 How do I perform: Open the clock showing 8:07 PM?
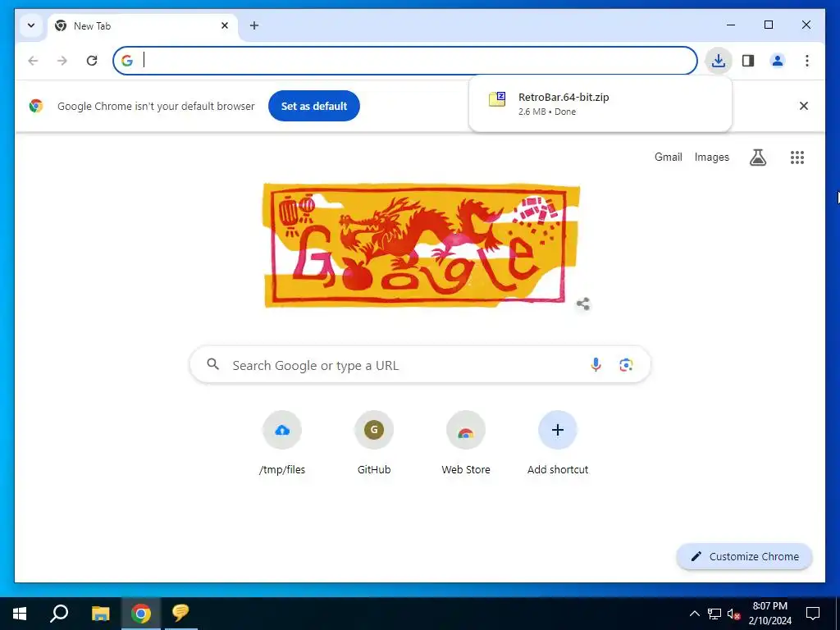769,614
